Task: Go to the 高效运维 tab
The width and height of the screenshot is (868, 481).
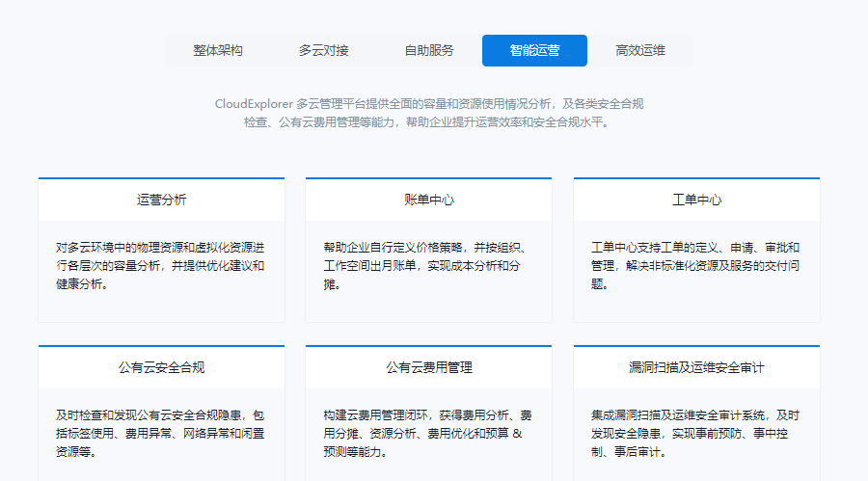Action: [640, 50]
